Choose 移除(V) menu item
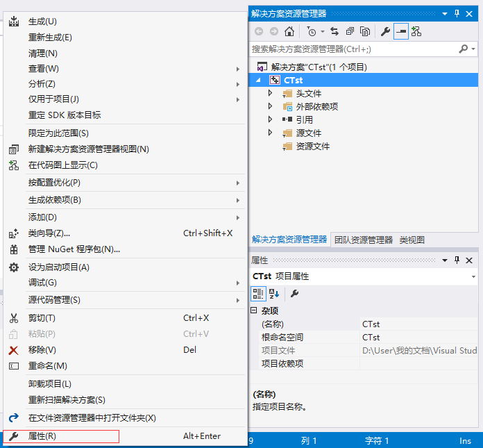 click(x=125, y=350)
